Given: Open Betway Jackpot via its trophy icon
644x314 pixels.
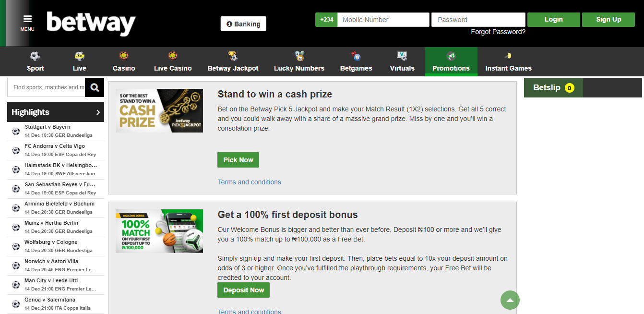Looking at the screenshot, I should pyautogui.click(x=233, y=56).
